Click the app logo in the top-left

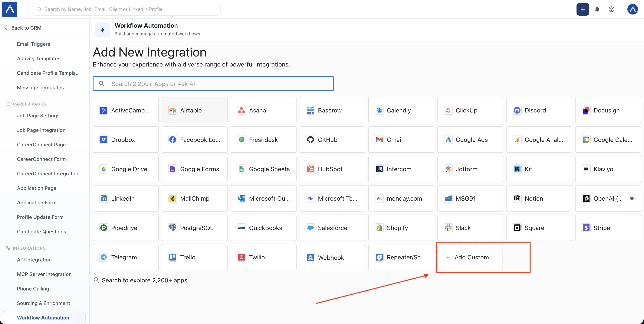9,9
